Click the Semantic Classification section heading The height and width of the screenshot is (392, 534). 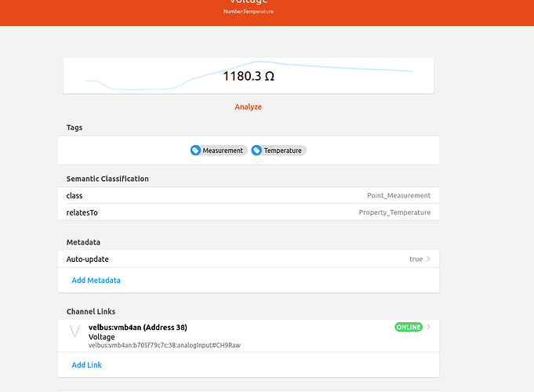(107, 179)
